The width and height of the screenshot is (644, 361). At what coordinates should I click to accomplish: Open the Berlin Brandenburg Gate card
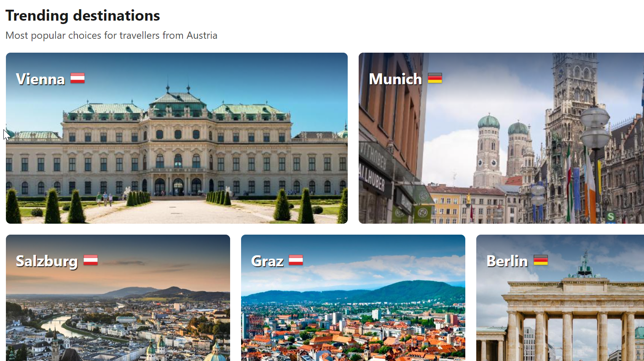560,298
